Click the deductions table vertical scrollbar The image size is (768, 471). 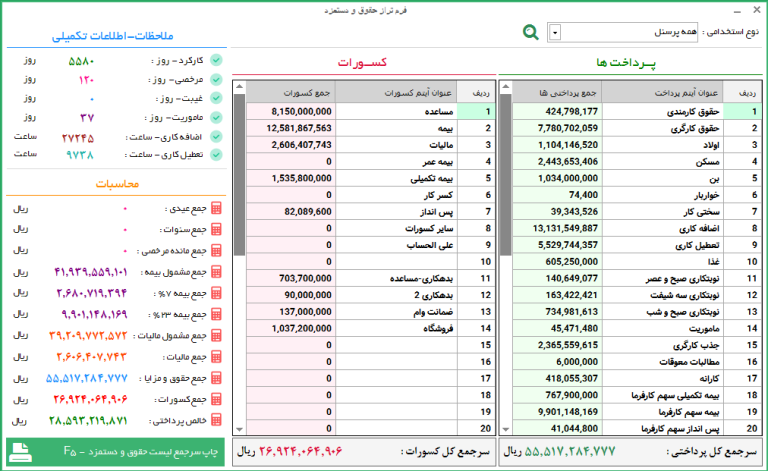coord(238,250)
